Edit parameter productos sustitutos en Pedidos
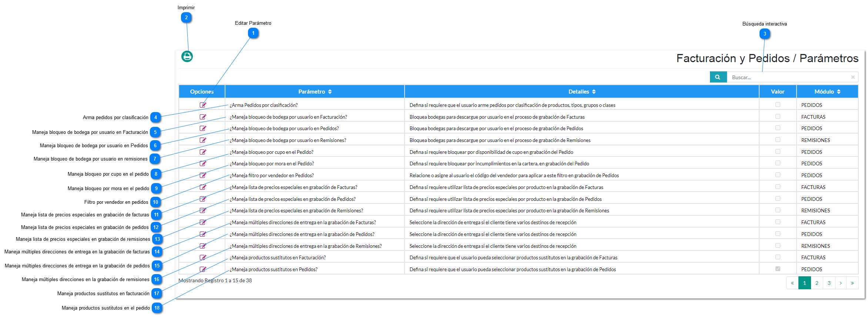The image size is (868, 317). pos(203,269)
